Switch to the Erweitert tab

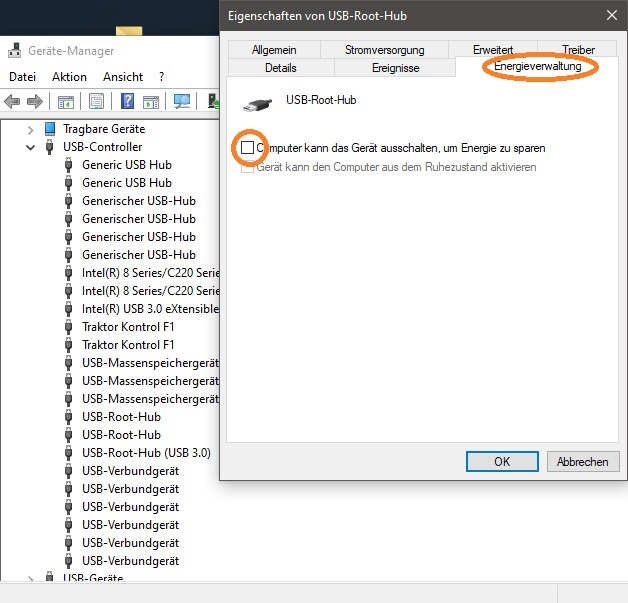[x=493, y=50]
